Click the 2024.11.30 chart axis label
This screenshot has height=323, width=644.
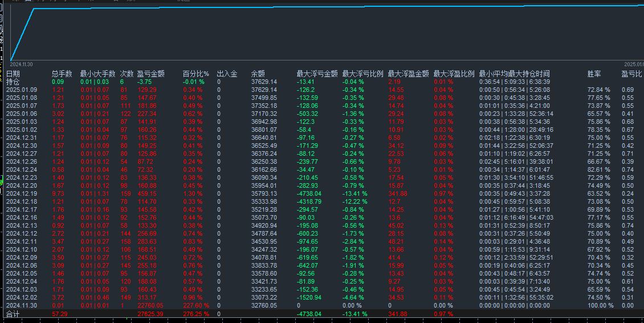(21, 64)
